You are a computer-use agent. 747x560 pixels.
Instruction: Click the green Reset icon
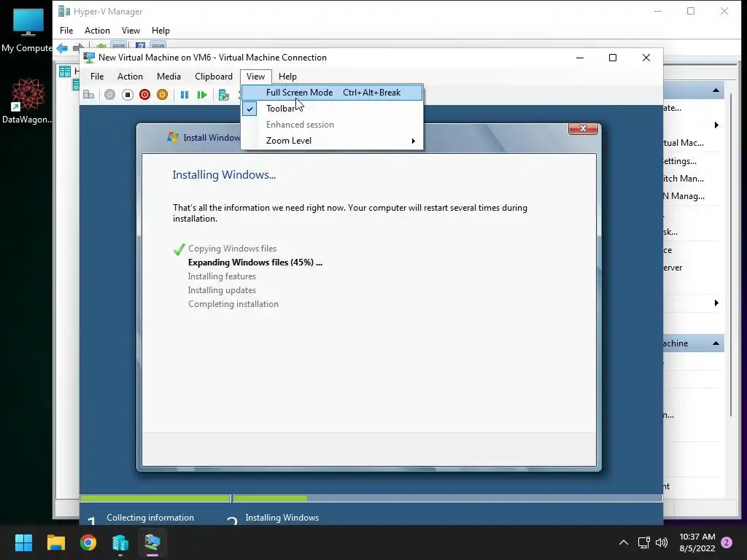click(202, 95)
